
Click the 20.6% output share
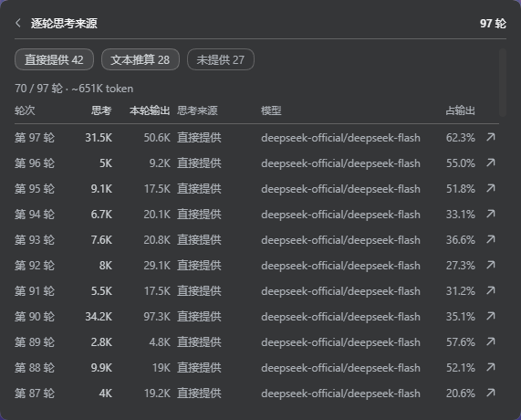click(460, 393)
